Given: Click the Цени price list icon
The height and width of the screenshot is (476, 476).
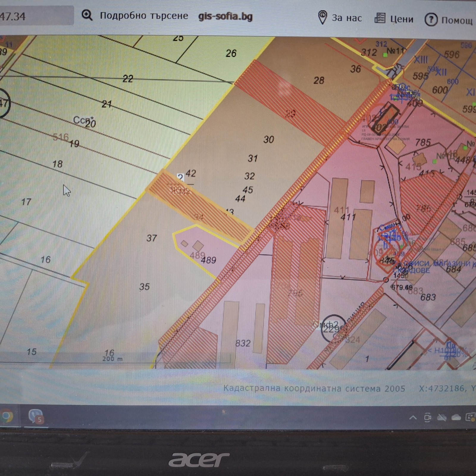Looking at the screenshot, I should (x=380, y=18).
